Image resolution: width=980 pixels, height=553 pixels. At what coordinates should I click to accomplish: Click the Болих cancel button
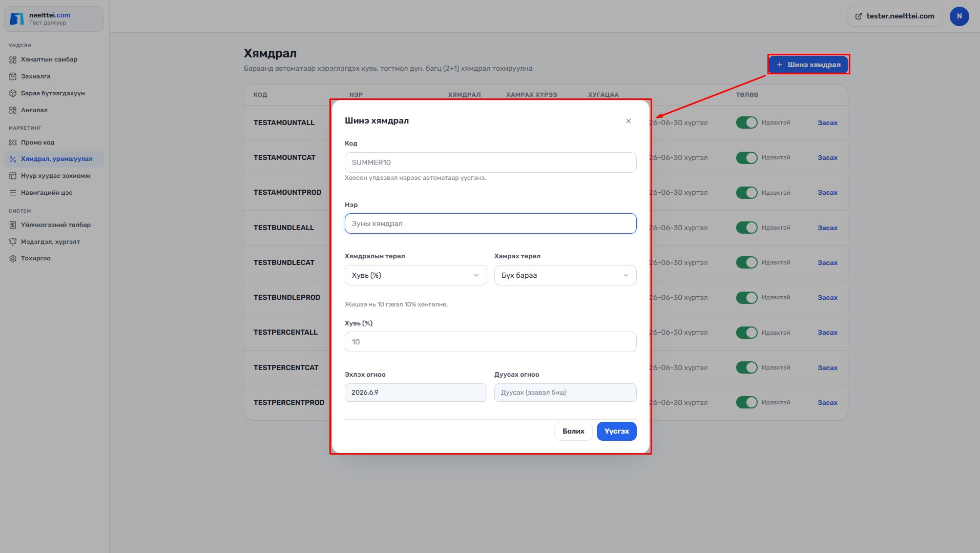coord(573,431)
